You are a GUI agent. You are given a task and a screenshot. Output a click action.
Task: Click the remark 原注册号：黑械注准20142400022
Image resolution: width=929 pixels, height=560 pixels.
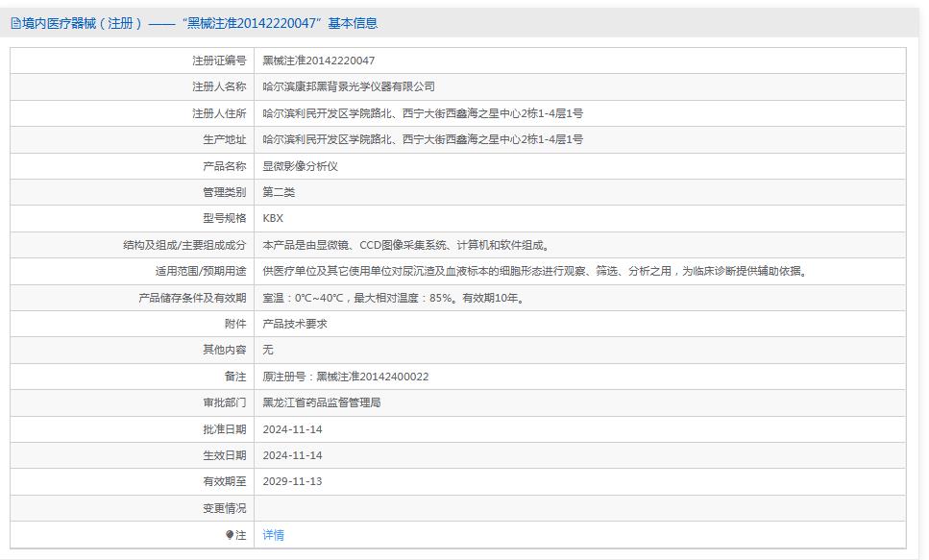(346, 377)
